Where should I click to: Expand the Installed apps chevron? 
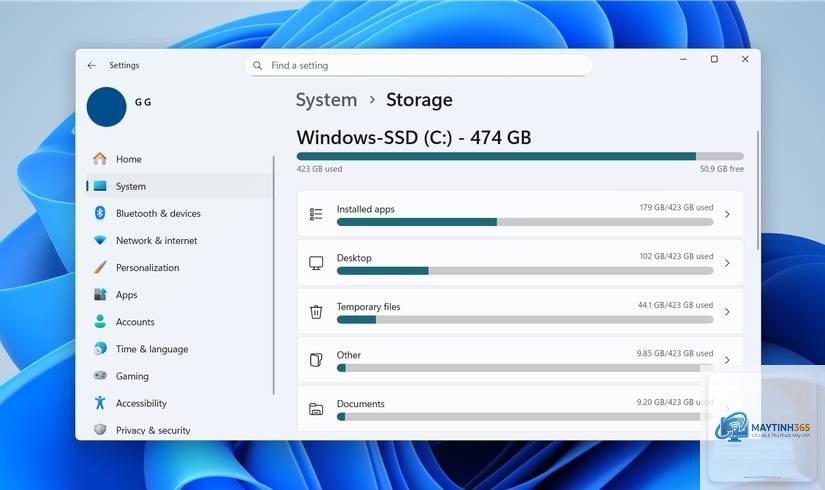tap(727, 214)
